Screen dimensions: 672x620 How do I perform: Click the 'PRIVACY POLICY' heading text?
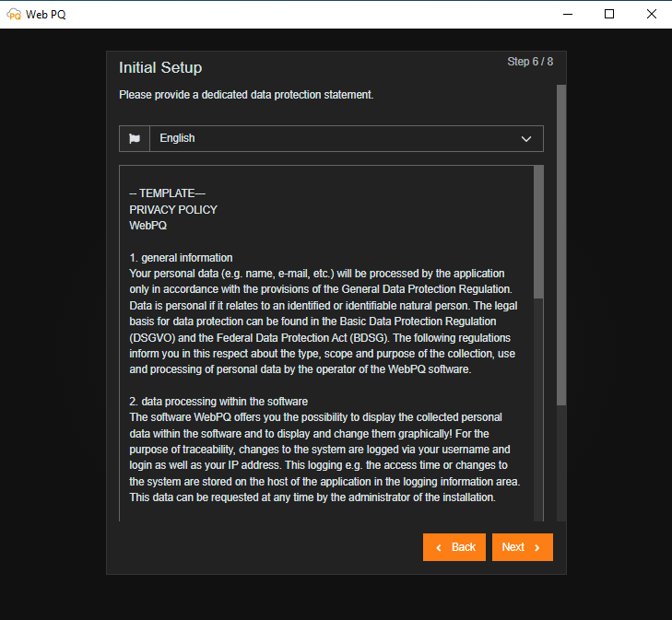[173, 210]
